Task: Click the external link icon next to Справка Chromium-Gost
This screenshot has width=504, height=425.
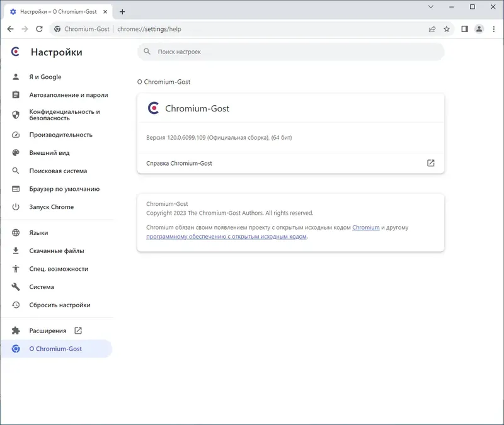Action: coord(430,162)
